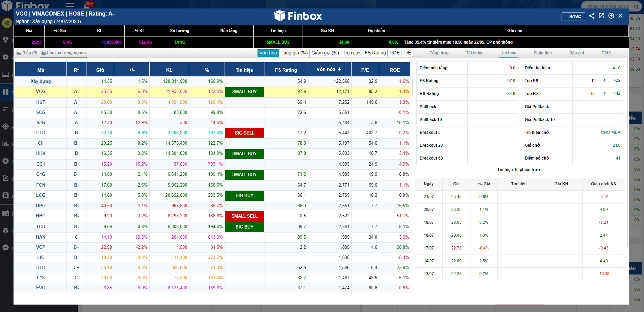644x312 pixels.
Task: Click the cube box sidebar icon
Action: tap(6, 231)
